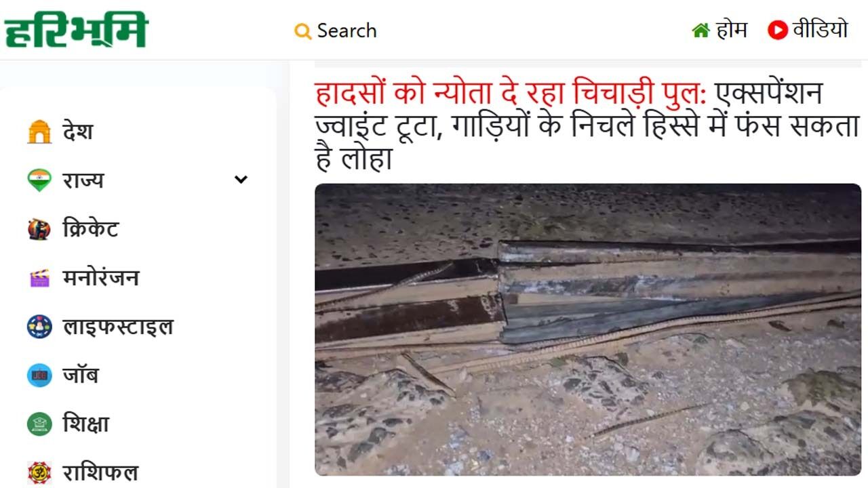This screenshot has width=868, height=488.
Task: Click the जॉब icon in sidebar
Action: pyautogui.click(x=39, y=375)
